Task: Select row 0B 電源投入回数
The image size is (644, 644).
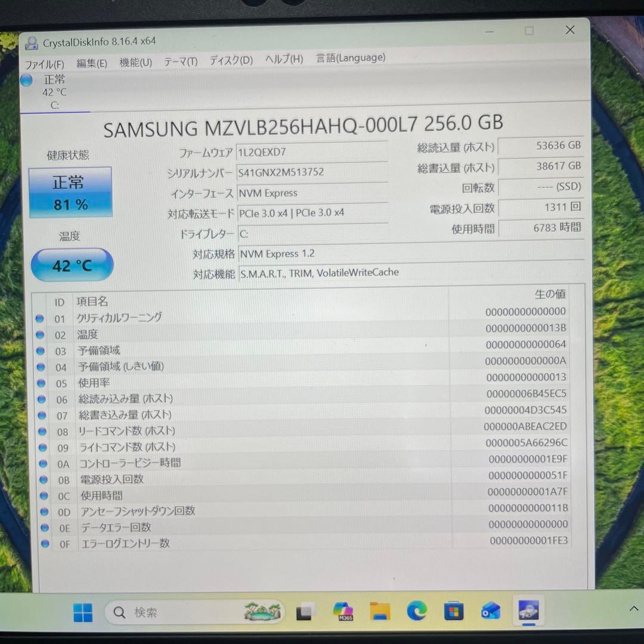Action: coord(305,478)
